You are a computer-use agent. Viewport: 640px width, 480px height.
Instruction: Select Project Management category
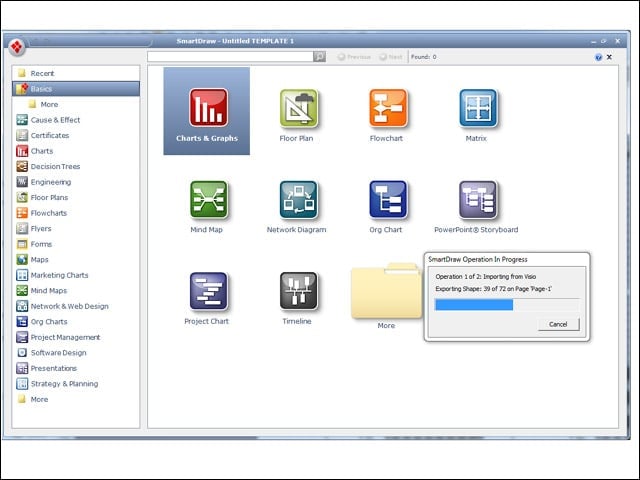point(58,337)
